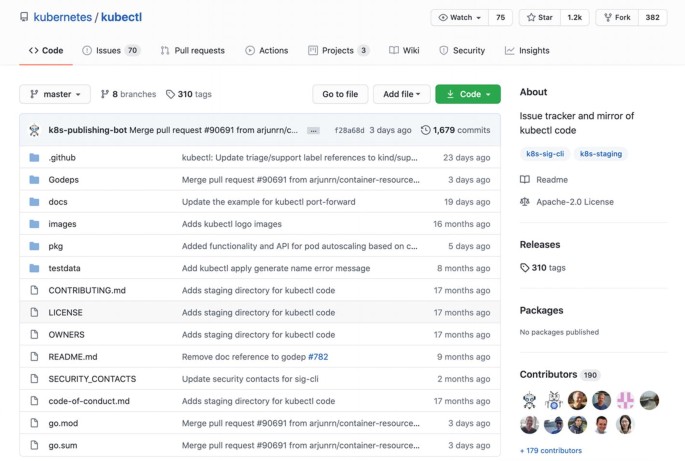This screenshot has height=461, width=685.
Task: Open 'Update the example for kubectl port-forward' commit
Action: [269, 202]
